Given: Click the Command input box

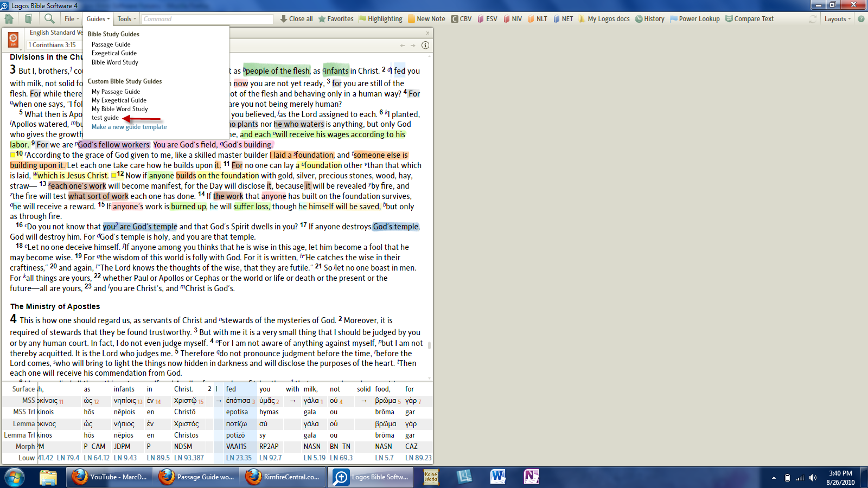Looking at the screenshot, I should point(207,19).
